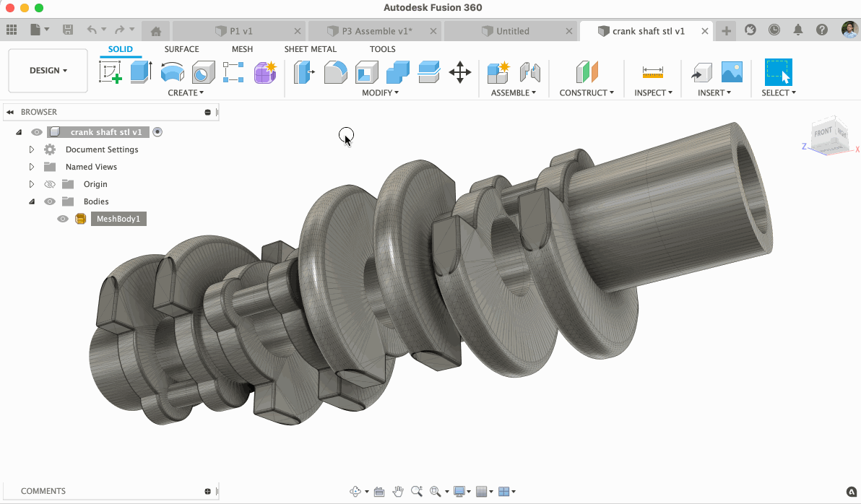Add a new document tab with plus button
861x504 pixels.
(727, 30)
